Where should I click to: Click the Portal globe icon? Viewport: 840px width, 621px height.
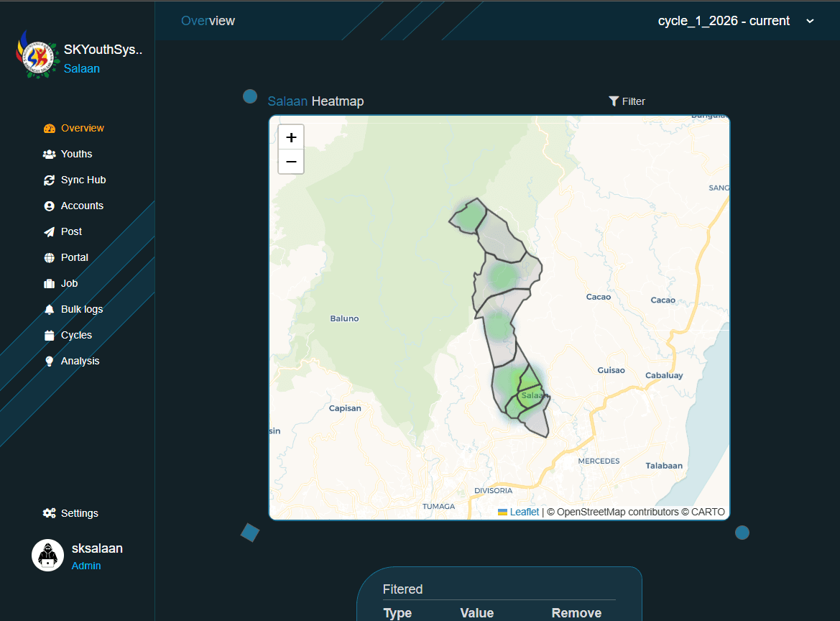tap(50, 258)
